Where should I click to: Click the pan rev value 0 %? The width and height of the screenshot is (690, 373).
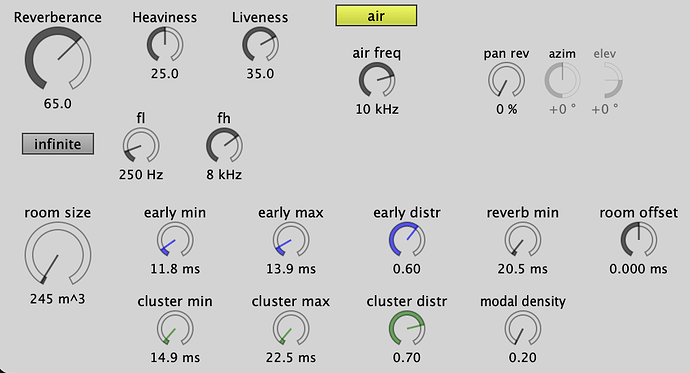click(506, 109)
